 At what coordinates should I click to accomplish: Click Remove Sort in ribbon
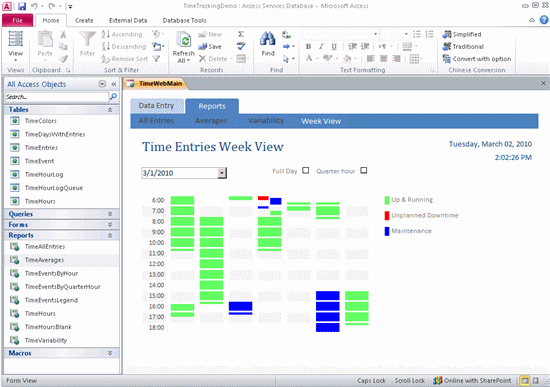(x=125, y=59)
